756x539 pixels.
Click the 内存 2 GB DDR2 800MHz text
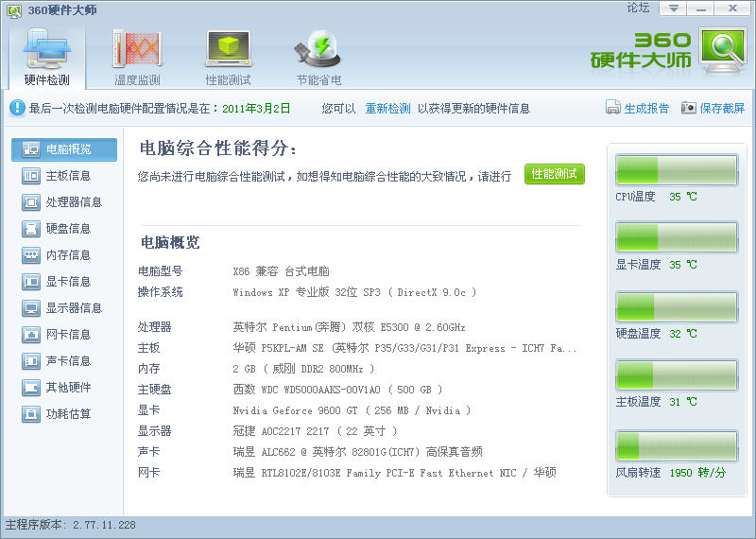pyautogui.click(x=303, y=369)
